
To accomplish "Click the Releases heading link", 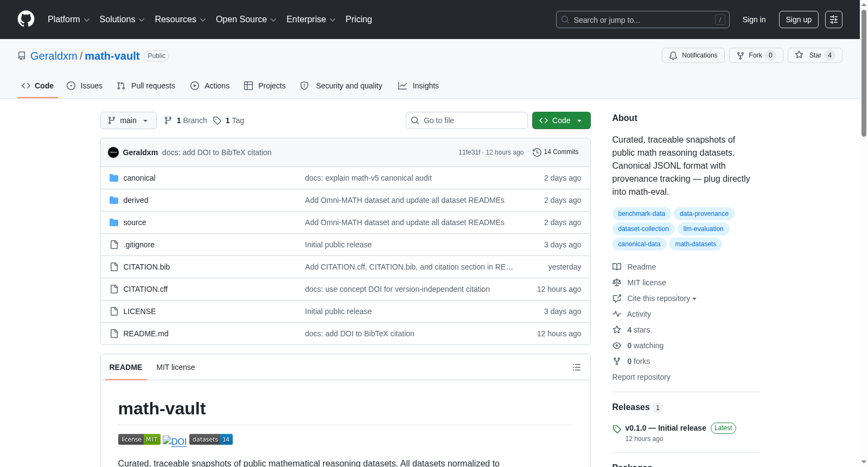I will (631, 407).
